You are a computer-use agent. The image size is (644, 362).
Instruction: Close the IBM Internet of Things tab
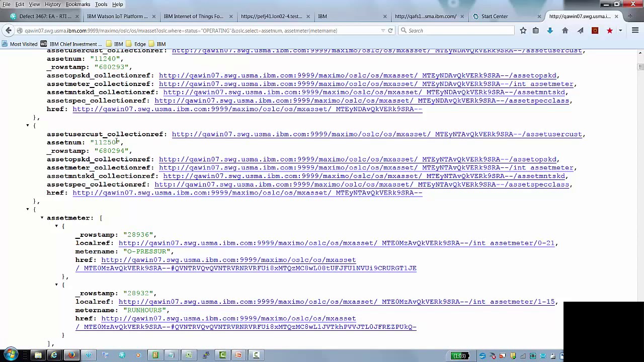(231, 16)
